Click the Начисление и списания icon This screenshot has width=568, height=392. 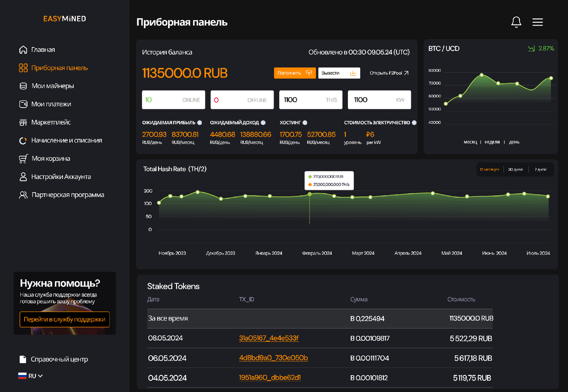[23, 141]
